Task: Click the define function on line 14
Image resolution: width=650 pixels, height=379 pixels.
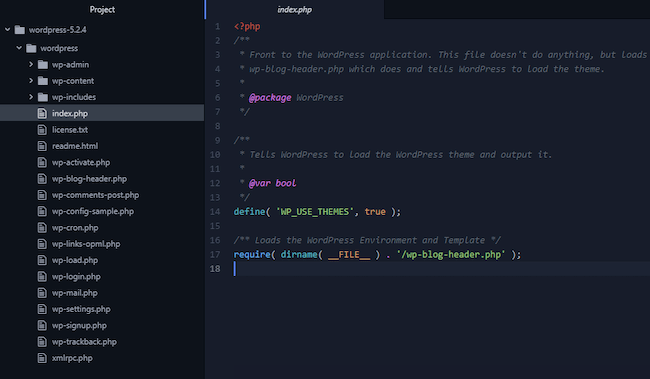Action: (x=249, y=211)
